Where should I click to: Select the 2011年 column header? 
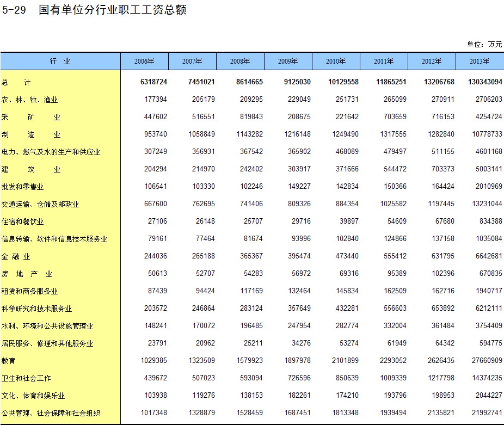click(x=384, y=61)
